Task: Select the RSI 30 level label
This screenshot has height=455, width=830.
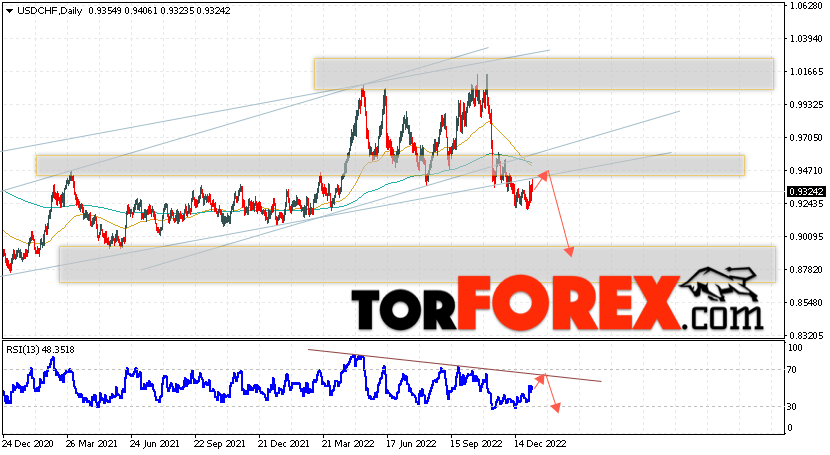Action: point(792,406)
